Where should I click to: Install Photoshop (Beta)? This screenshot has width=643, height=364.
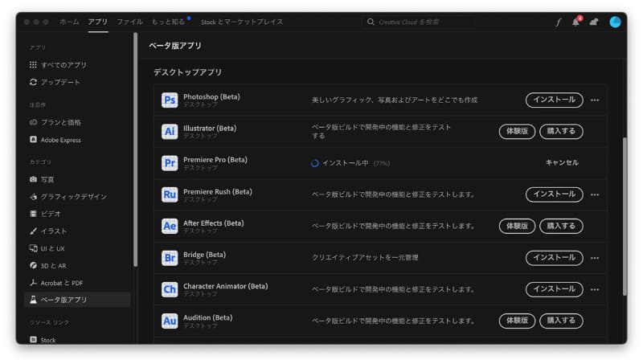[x=554, y=100]
